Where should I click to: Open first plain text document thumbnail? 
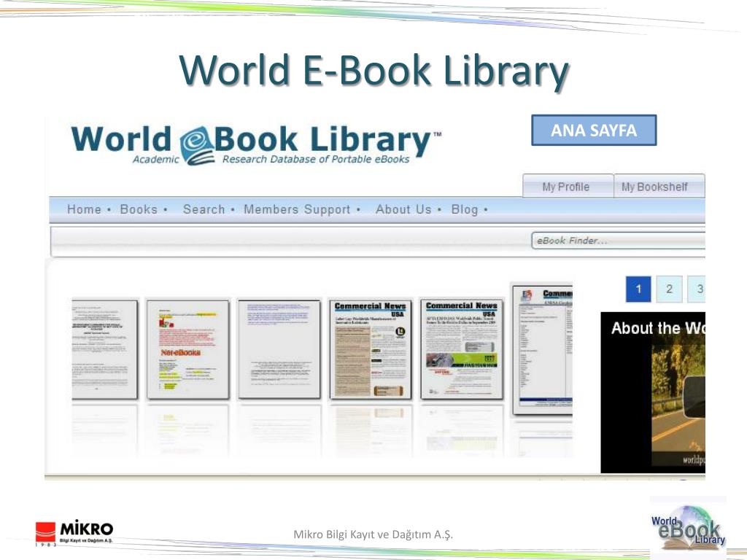tap(104, 349)
